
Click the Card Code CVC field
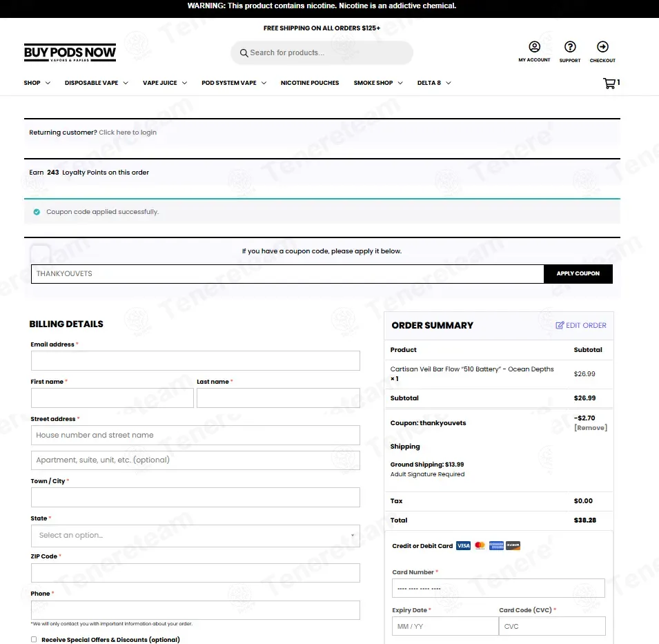(552, 626)
